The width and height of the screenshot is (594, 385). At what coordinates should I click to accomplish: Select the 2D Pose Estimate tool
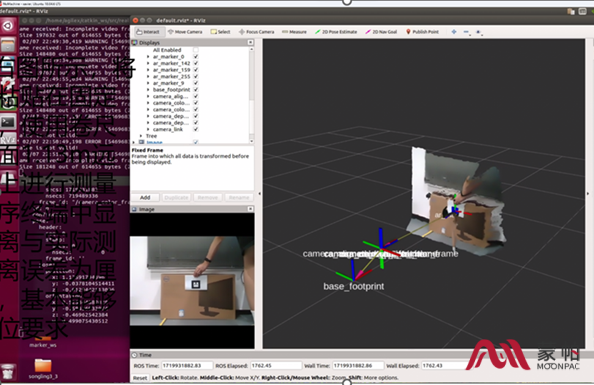pyautogui.click(x=336, y=32)
